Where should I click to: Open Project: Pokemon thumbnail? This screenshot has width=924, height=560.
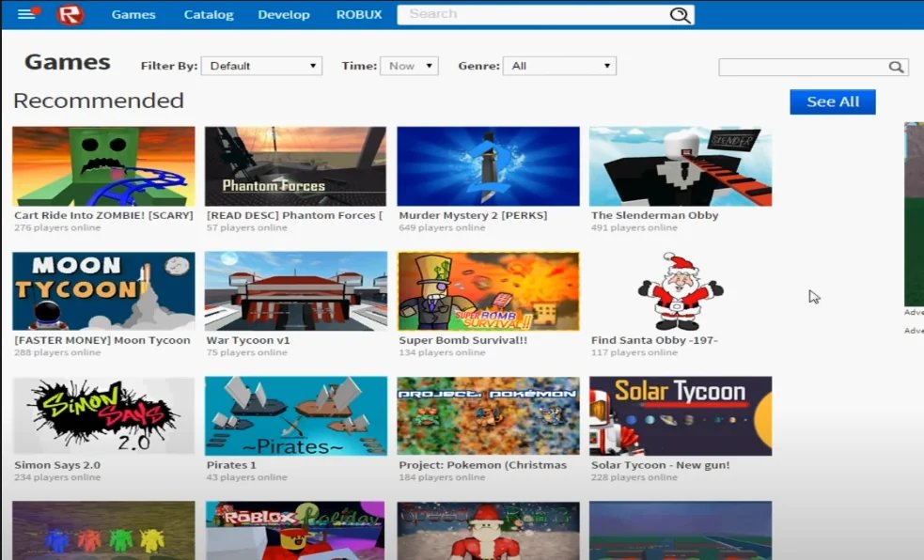pyautogui.click(x=489, y=415)
